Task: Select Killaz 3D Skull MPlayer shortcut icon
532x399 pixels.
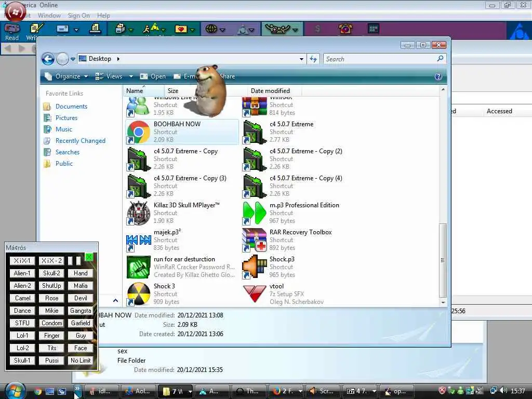Action: pyautogui.click(x=138, y=213)
